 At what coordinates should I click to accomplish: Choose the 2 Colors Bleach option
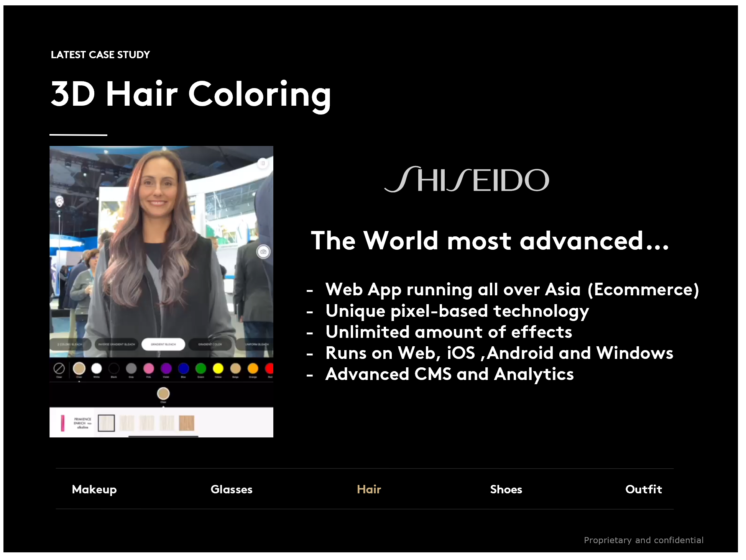click(70, 344)
